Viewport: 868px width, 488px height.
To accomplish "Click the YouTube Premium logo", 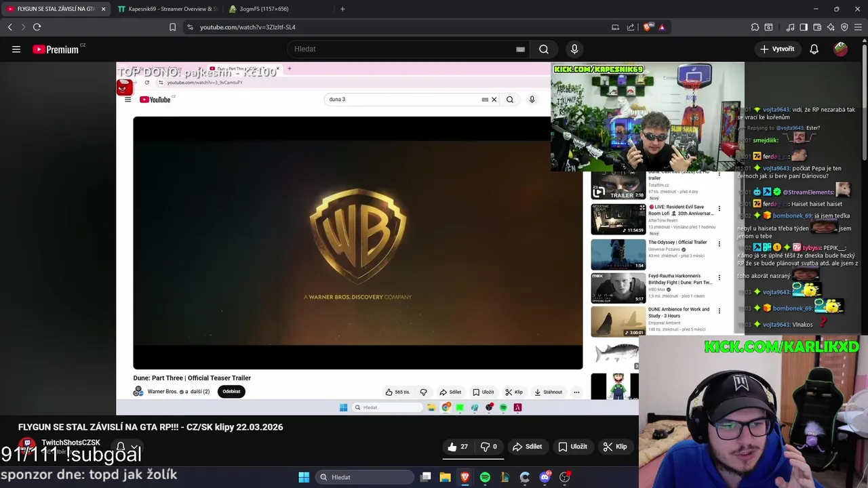I will pos(57,49).
